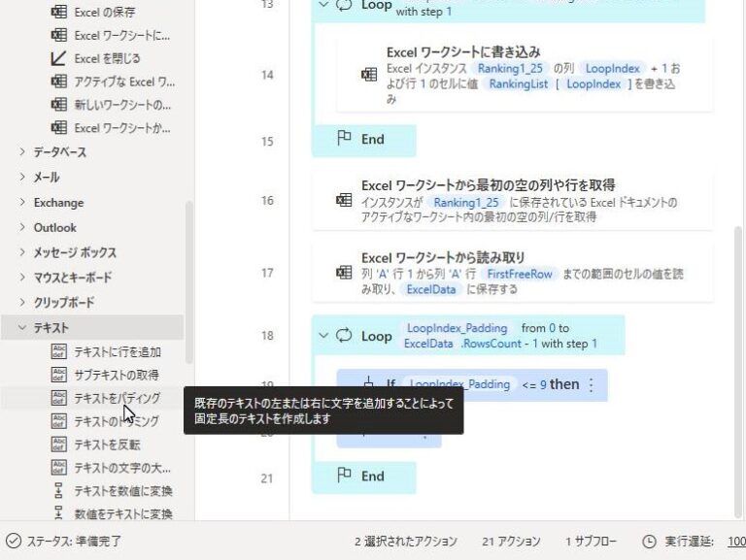
Task: Click the loop arrows icon on step 13
Action: (x=344, y=5)
